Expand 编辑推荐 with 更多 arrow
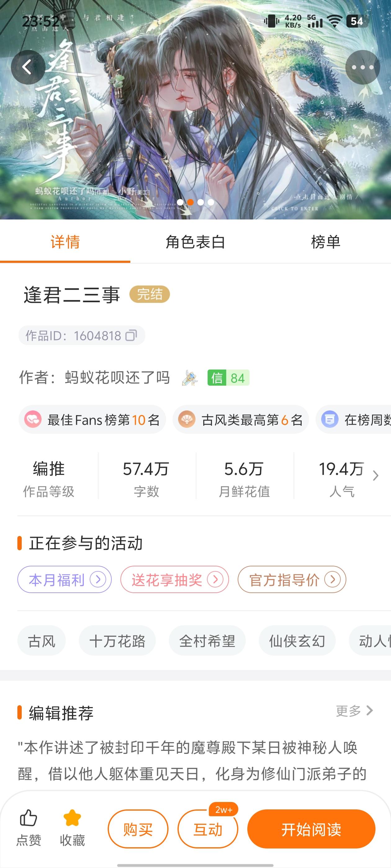 (x=370, y=711)
